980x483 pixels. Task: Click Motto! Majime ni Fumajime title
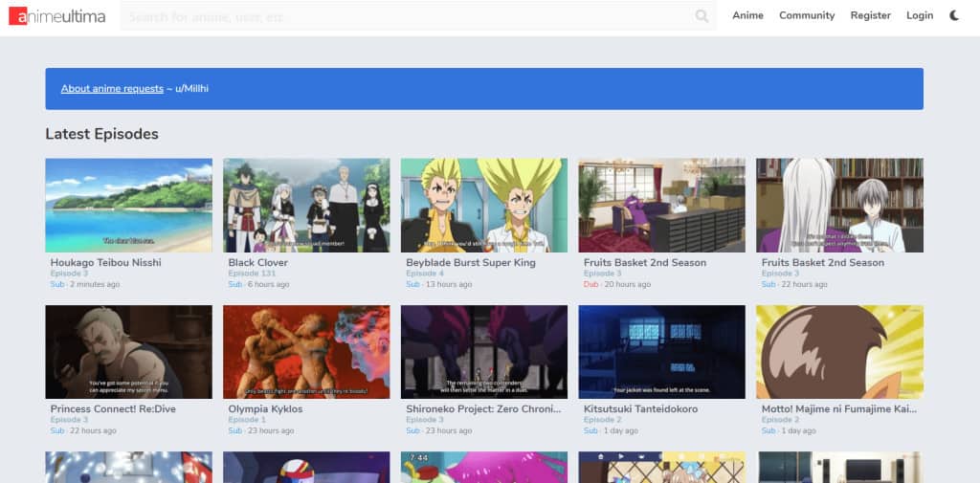coord(838,409)
